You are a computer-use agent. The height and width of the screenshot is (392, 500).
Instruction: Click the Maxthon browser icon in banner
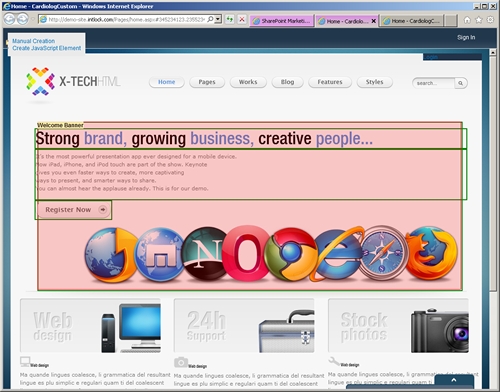[160, 255]
